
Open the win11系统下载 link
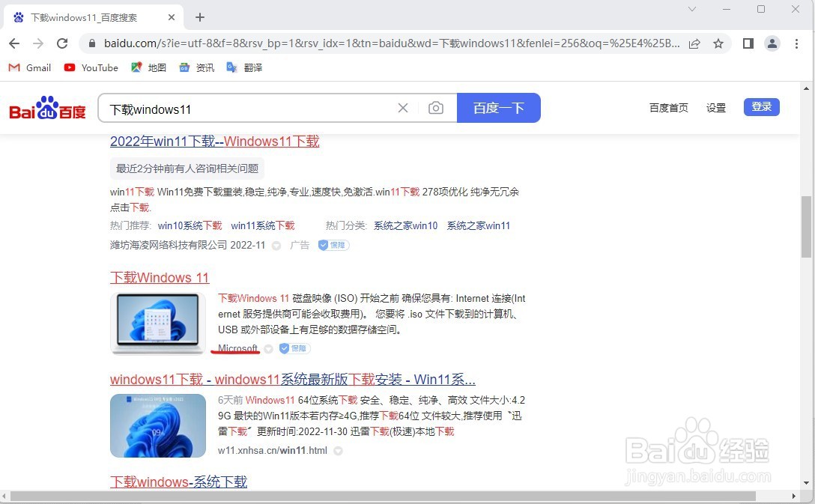[x=262, y=225]
